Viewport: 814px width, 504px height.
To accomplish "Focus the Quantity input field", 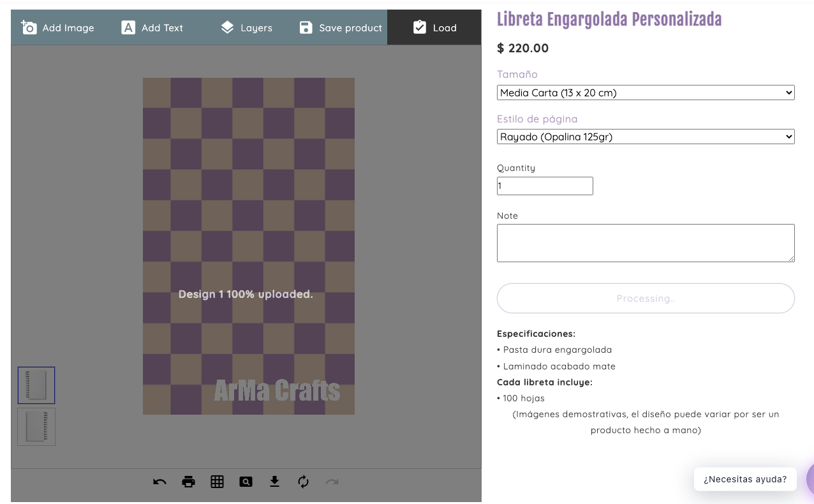I will click(x=545, y=186).
